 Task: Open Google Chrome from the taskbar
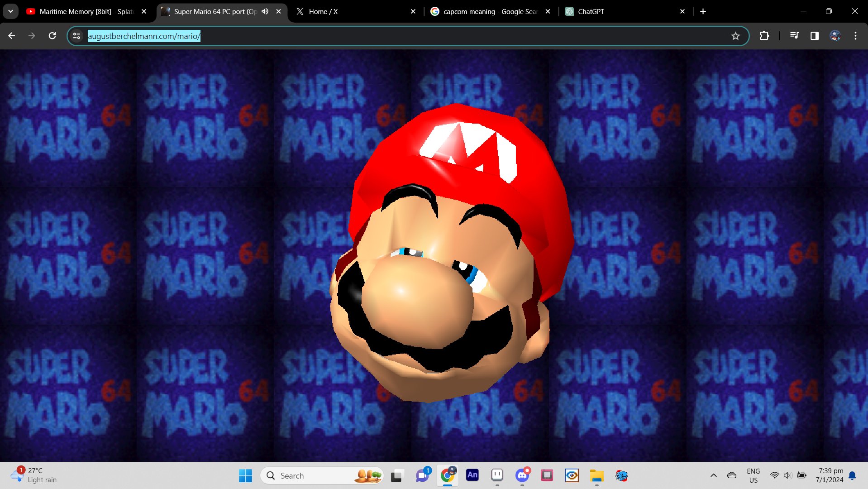pyautogui.click(x=448, y=475)
